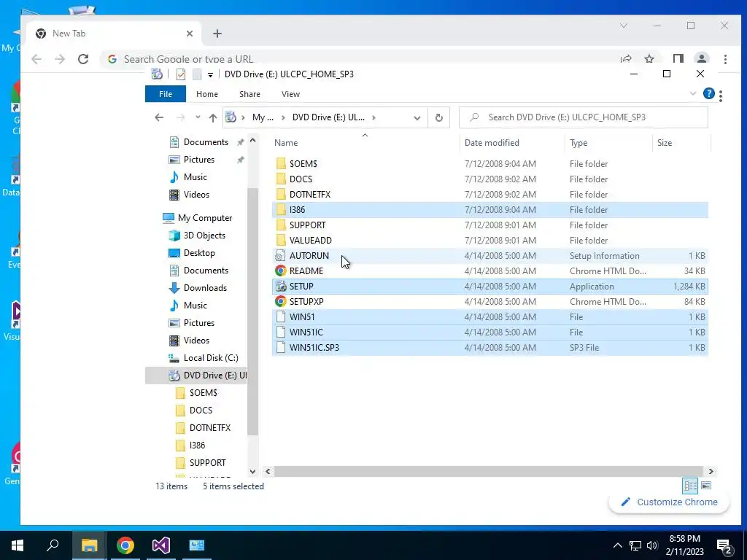Refresh the DVD Drive folder view
This screenshot has height=560, width=747.
coord(438,117)
